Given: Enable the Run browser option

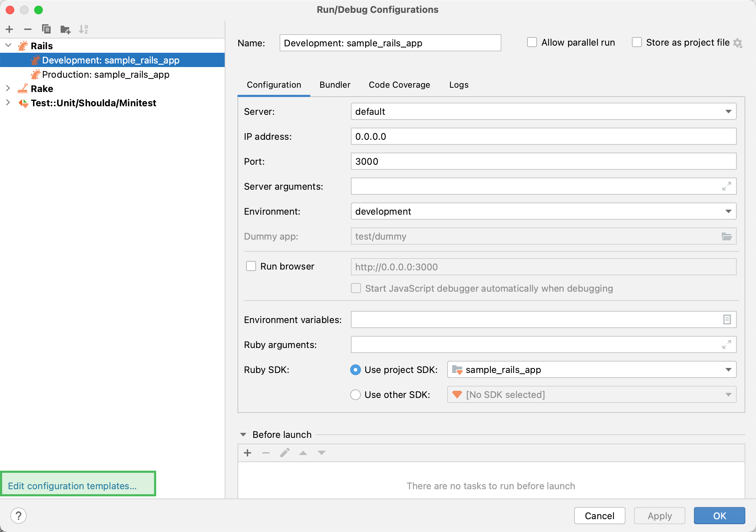Looking at the screenshot, I should pos(251,266).
